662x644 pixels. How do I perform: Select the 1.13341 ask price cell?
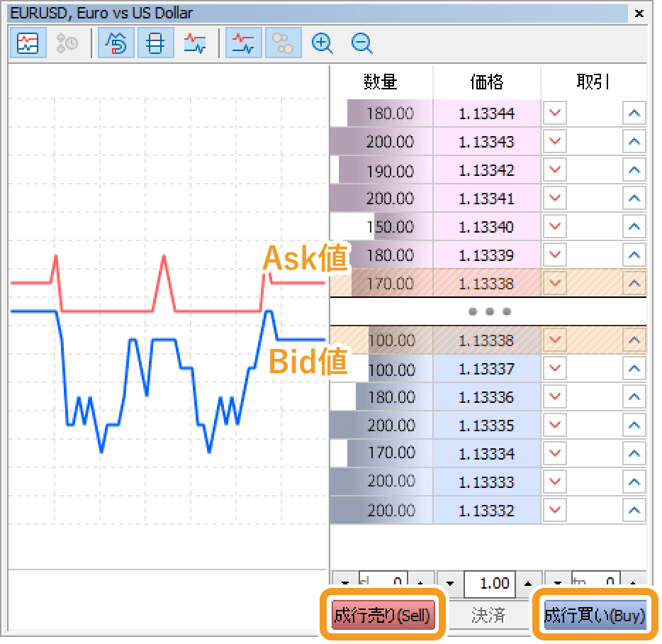487,198
